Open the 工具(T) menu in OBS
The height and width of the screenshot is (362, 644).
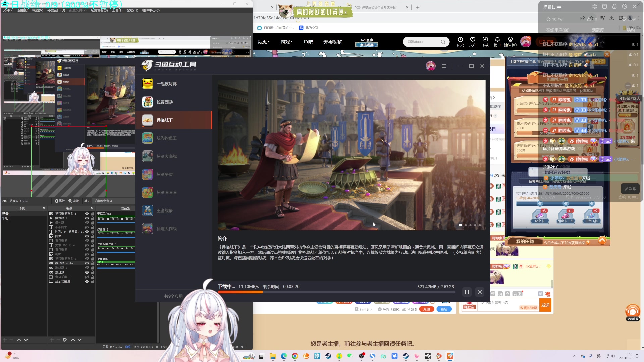(117, 10)
